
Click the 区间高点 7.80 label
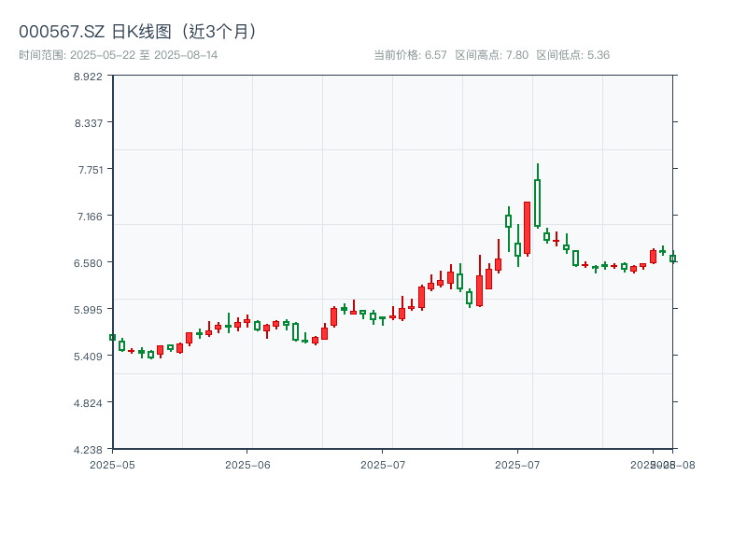coord(491,55)
